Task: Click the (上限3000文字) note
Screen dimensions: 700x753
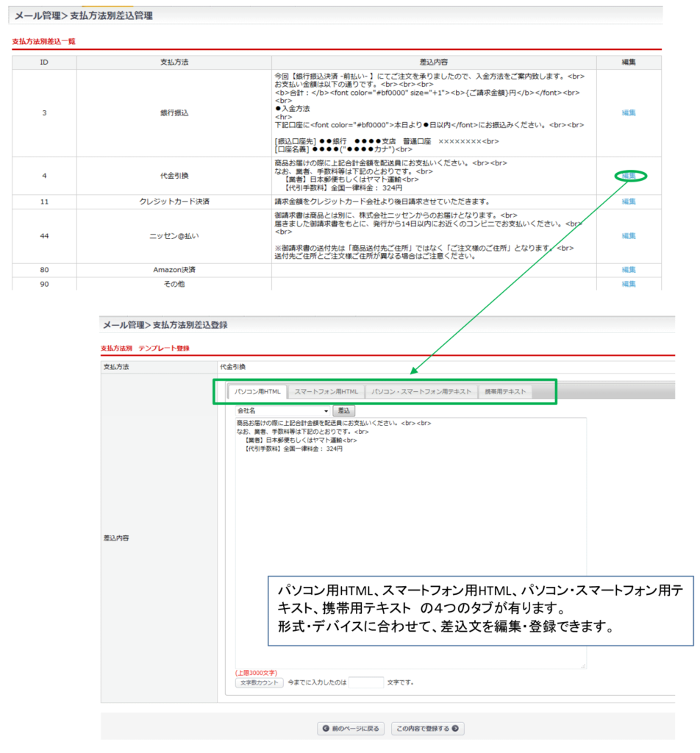Action: click(x=256, y=673)
